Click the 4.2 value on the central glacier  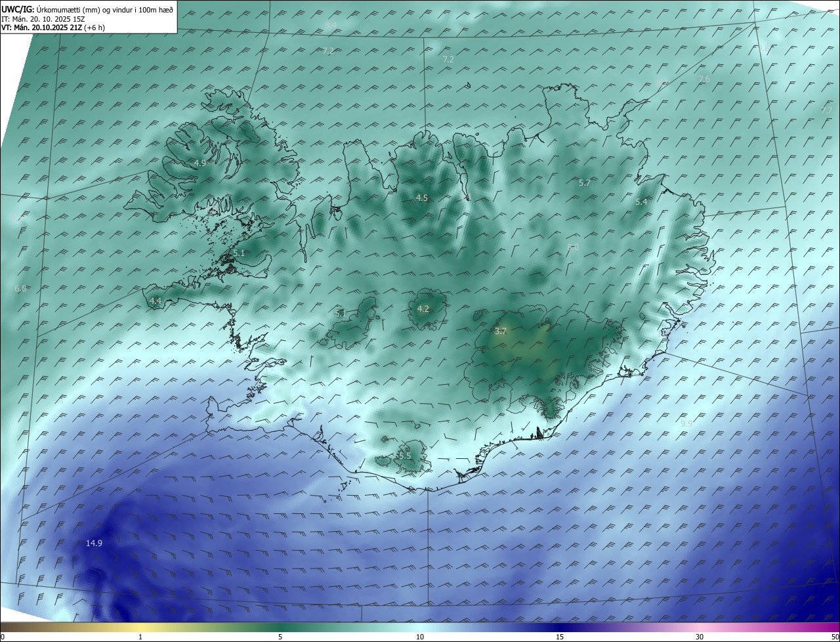pos(423,309)
